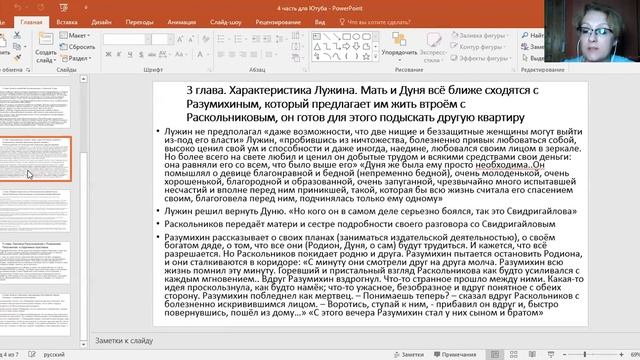This screenshot has height=360, width=640.
Task: Pick the star shape in shapes gallery
Action: pos(366,57)
